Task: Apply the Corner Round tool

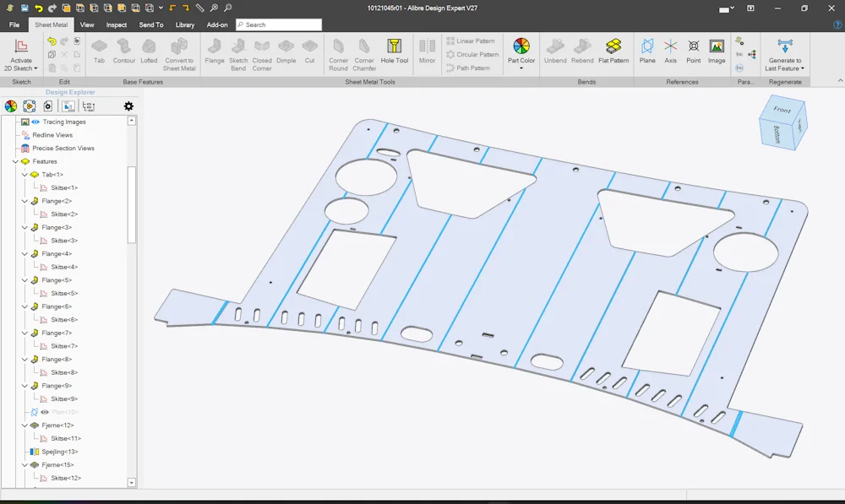Action: click(339, 54)
